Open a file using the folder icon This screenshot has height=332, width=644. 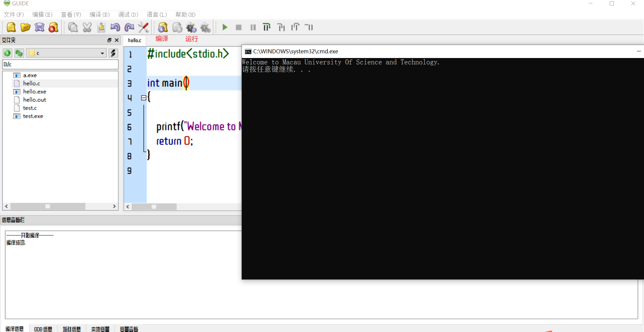(x=25, y=27)
